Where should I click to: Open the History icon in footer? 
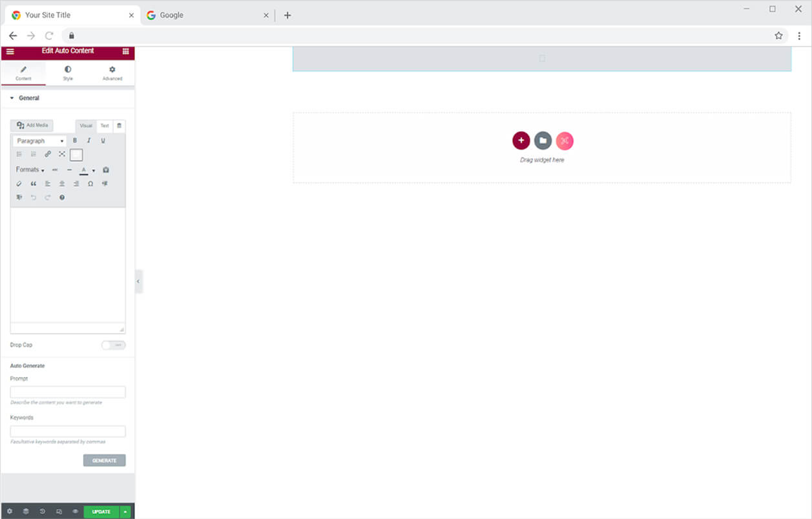(43, 512)
